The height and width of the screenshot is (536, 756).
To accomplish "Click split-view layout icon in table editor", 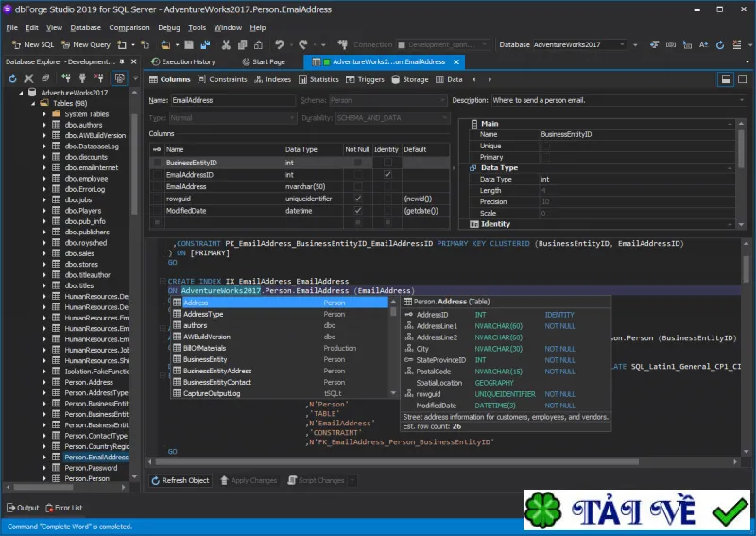I will 726,79.
